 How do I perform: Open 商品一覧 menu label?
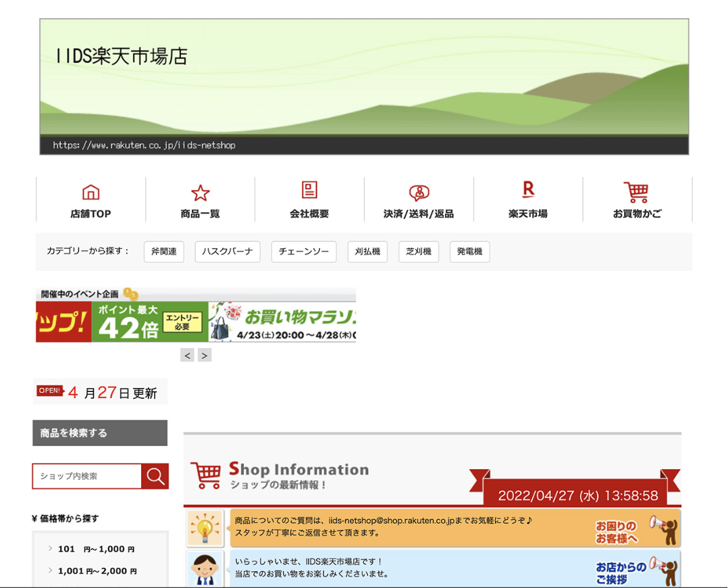[200, 214]
